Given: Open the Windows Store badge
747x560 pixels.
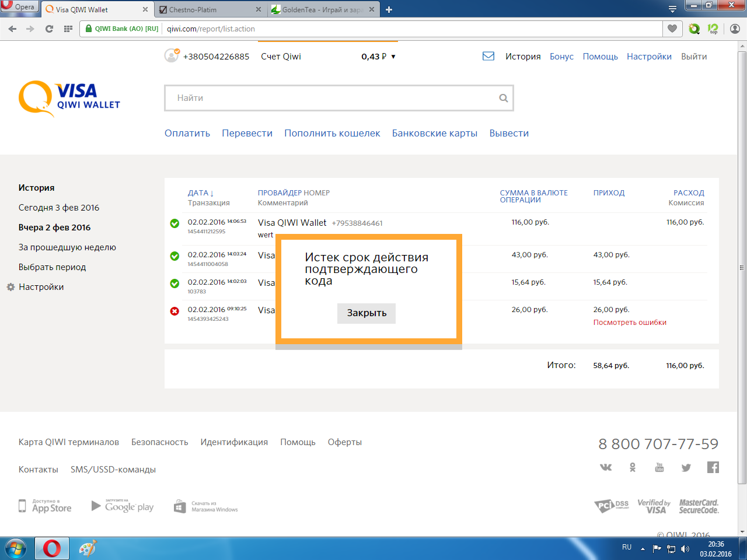Looking at the screenshot, I should (x=206, y=506).
